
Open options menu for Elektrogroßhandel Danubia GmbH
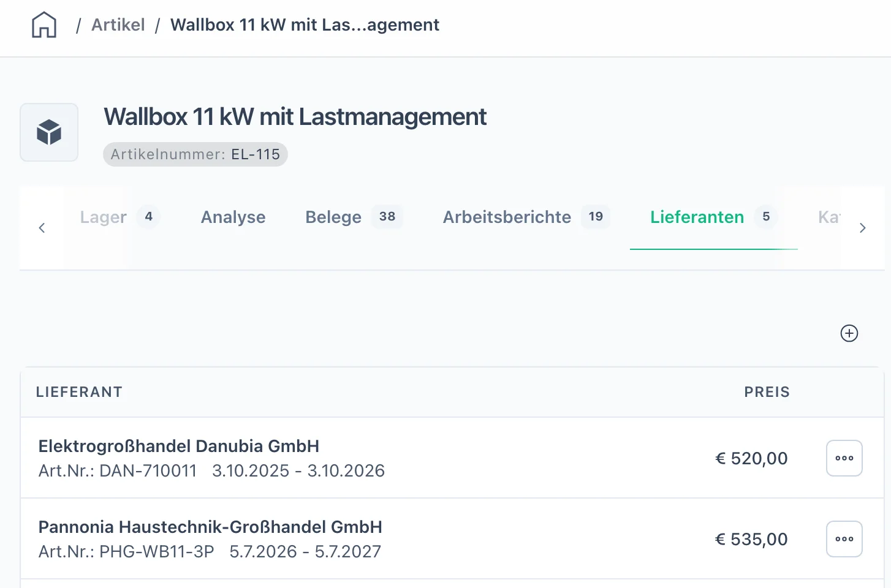coord(844,458)
